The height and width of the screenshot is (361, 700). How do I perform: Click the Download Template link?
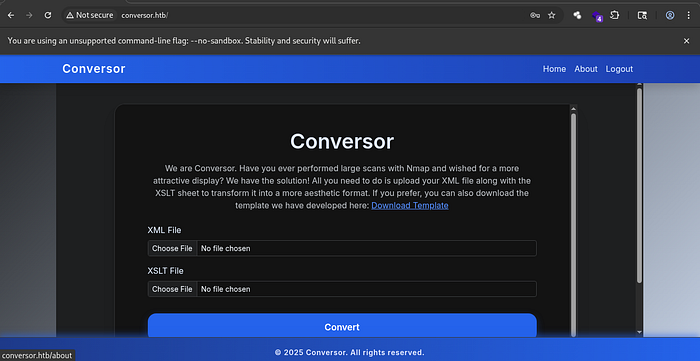tap(410, 205)
